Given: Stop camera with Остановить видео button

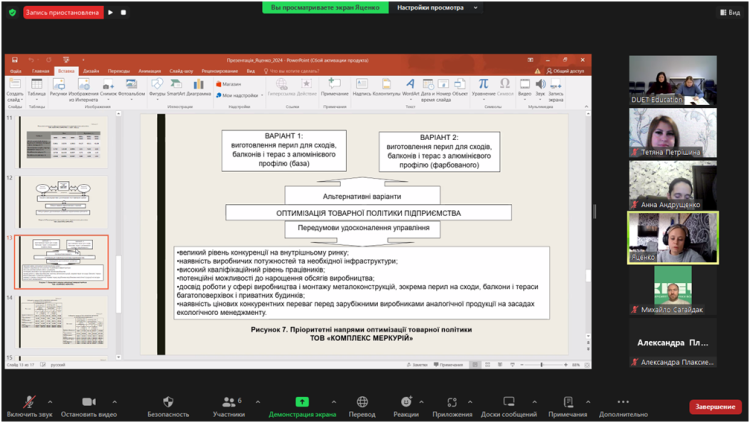Looking at the screenshot, I should tap(89, 401).
